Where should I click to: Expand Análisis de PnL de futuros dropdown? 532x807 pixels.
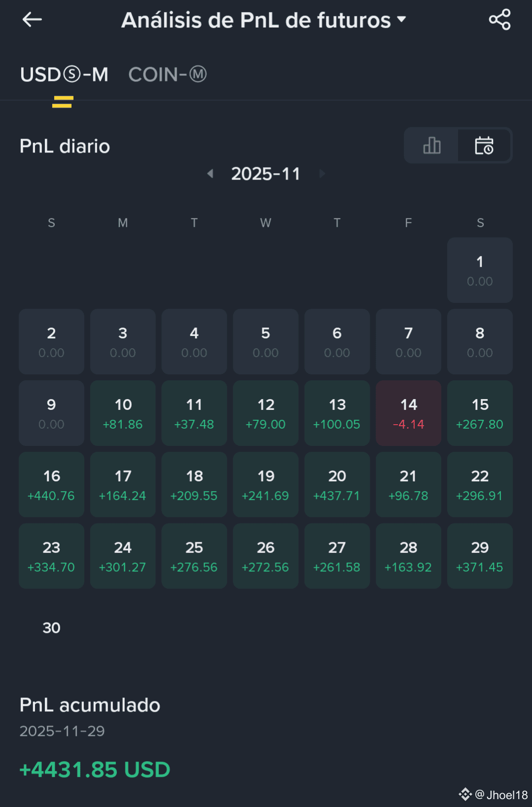[x=264, y=20]
